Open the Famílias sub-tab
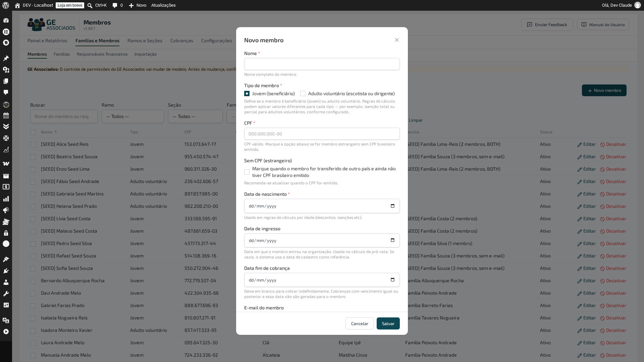 pyautogui.click(x=62, y=54)
